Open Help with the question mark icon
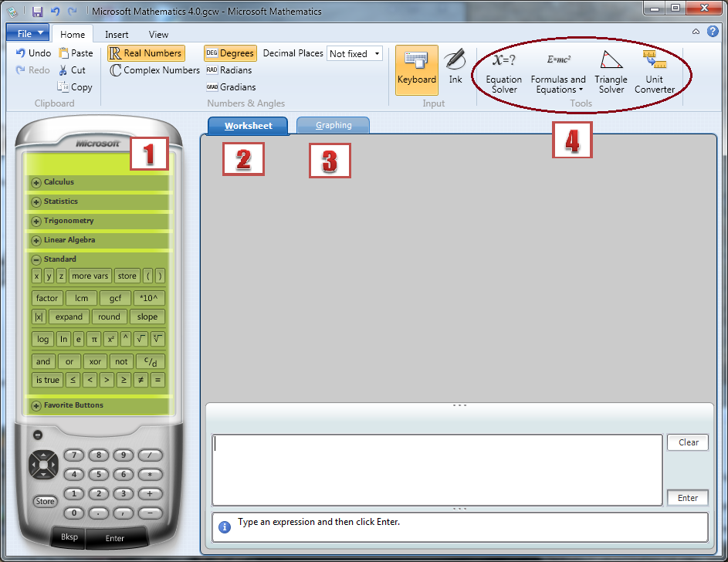 coord(713,32)
